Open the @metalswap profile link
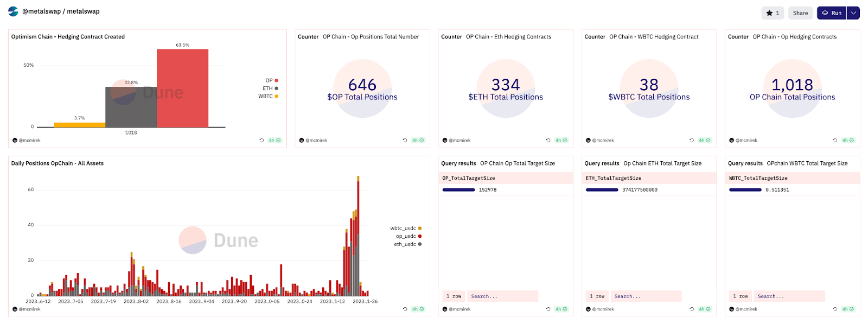868x323 pixels. coord(42,11)
